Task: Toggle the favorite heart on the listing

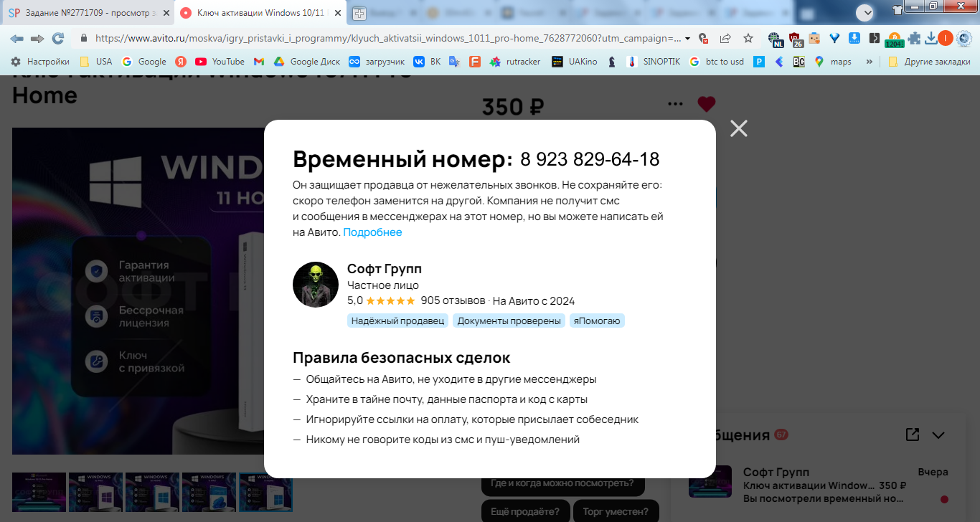Action: (x=707, y=104)
